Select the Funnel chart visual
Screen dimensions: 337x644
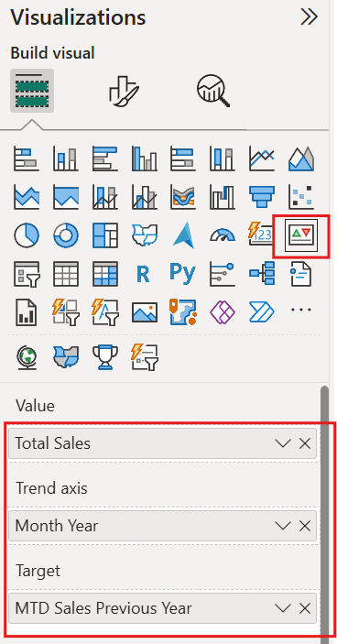tap(262, 196)
